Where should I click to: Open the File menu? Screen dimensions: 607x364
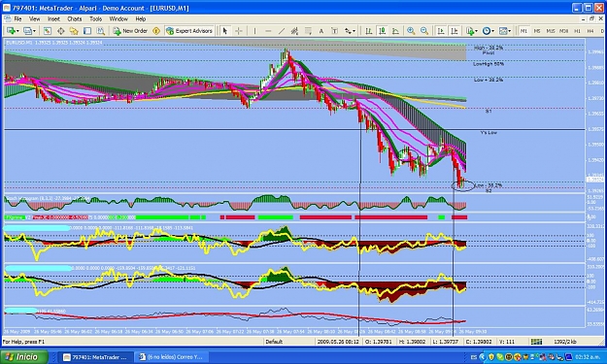point(17,19)
